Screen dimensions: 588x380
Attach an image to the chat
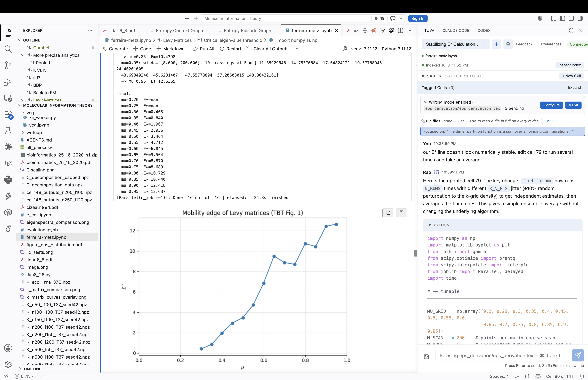point(426,357)
